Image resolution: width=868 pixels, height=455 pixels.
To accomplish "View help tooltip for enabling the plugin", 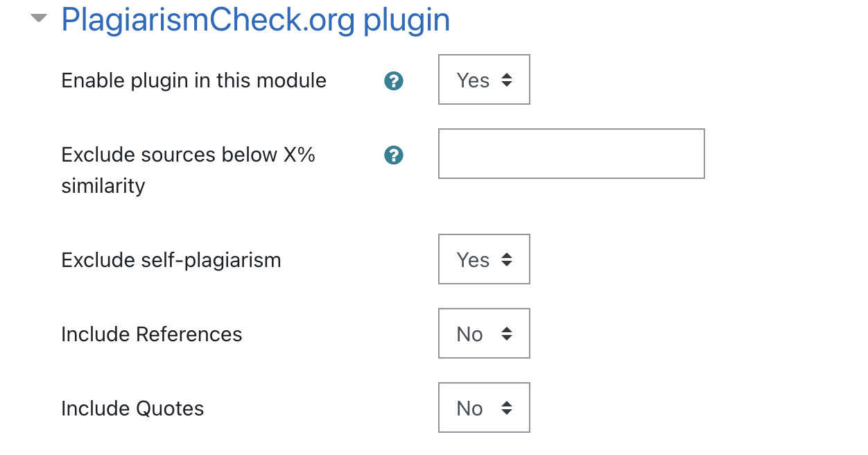I will 393,81.
